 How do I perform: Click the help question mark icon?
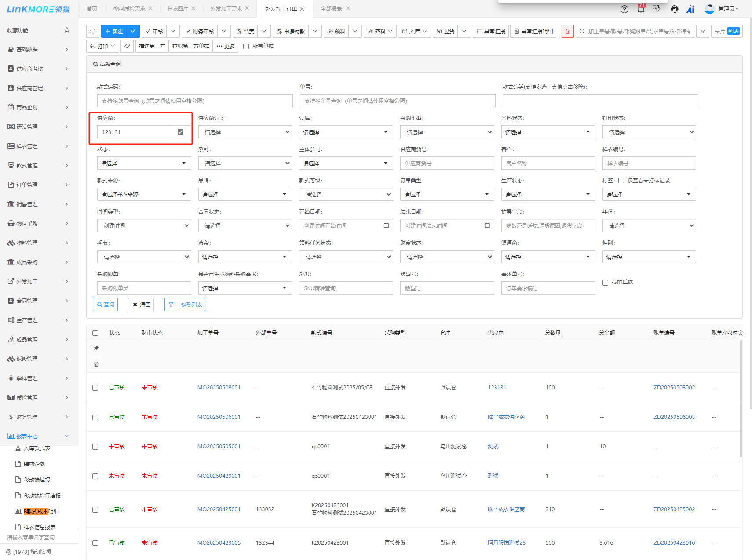click(x=624, y=9)
